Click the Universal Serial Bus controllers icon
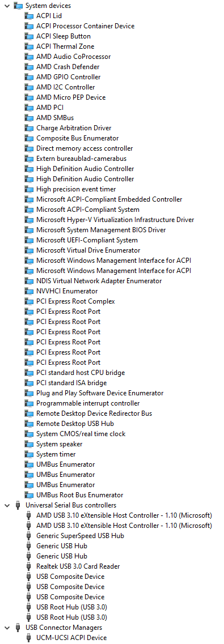 click(18, 505)
